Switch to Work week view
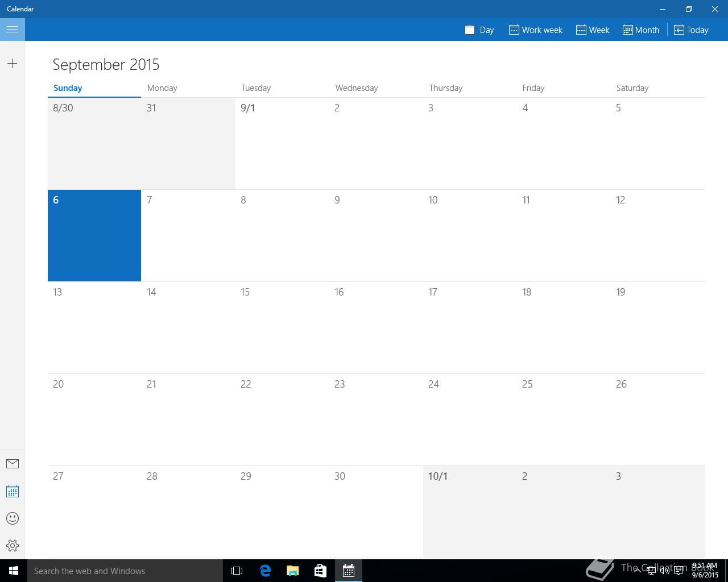Image resolution: width=728 pixels, height=582 pixels. click(535, 30)
